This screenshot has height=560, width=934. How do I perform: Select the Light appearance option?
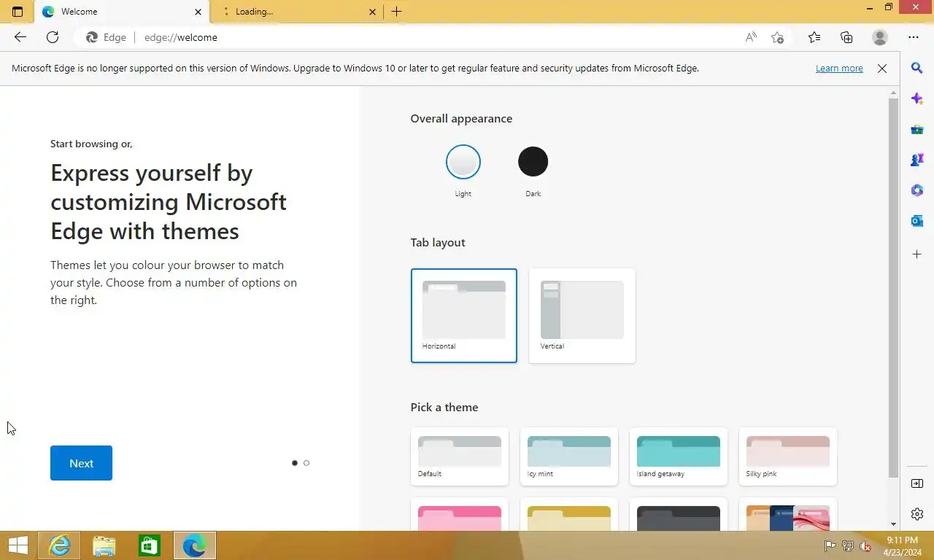click(463, 162)
